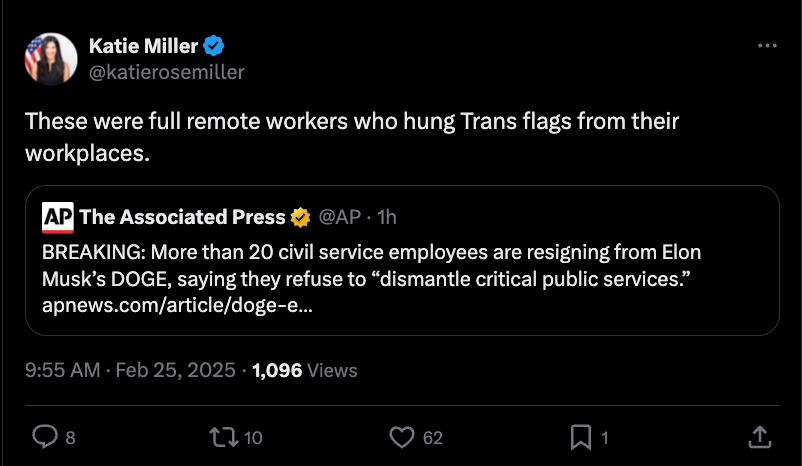Open the three-dot more options menu
Screen dimensions: 802x466
click(767, 46)
